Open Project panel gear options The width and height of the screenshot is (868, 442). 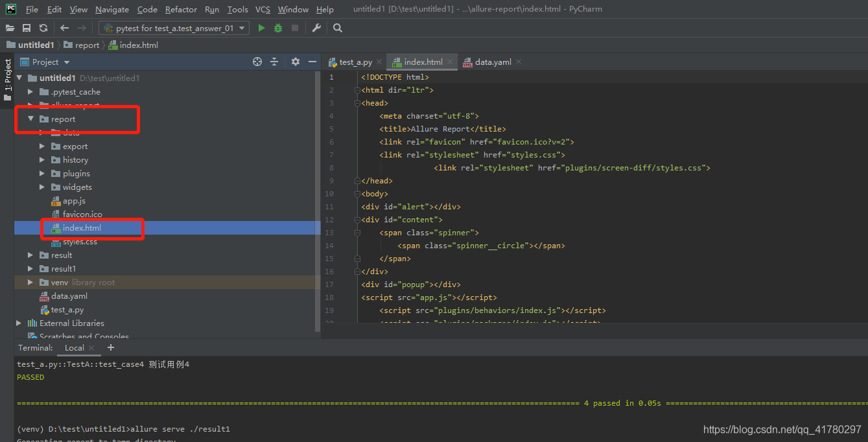296,62
